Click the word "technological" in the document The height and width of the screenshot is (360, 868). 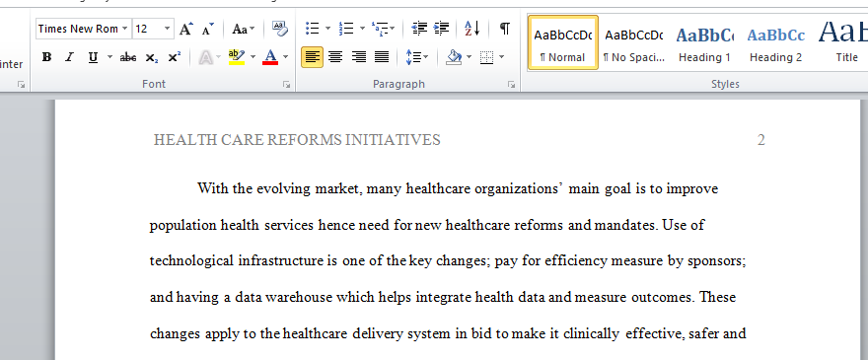point(191,260)
